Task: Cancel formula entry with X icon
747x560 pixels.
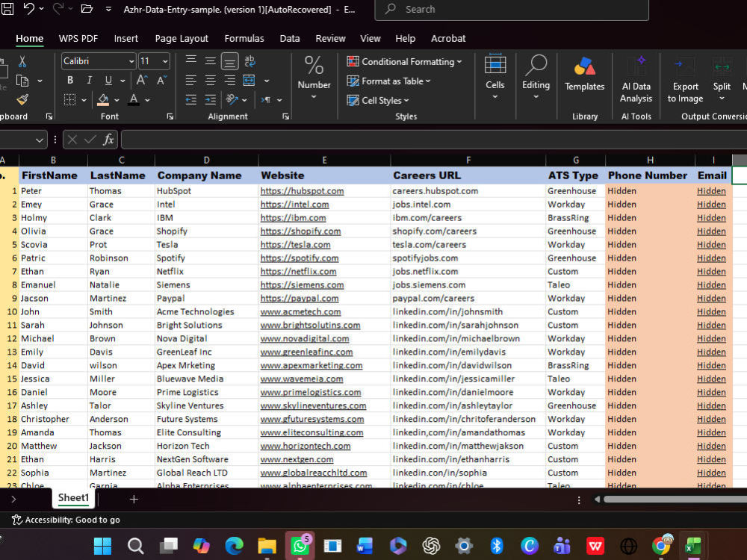Action: coord(72,140)
